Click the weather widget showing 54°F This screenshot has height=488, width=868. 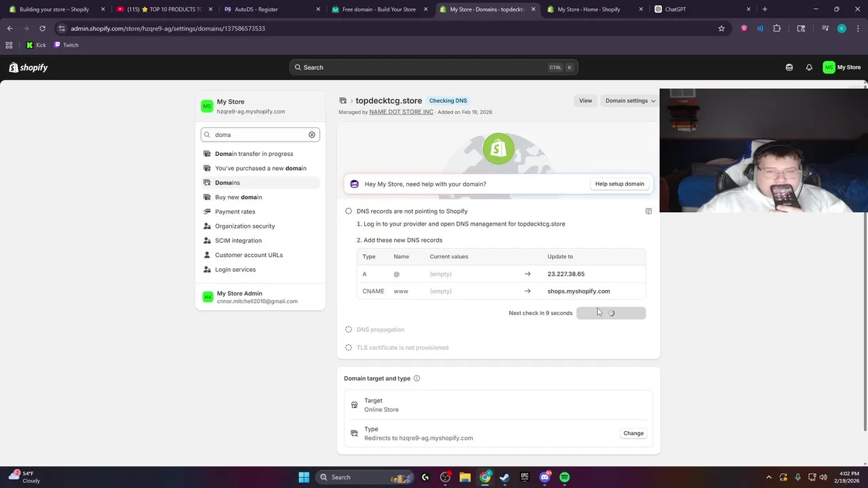tap(24, 477)
